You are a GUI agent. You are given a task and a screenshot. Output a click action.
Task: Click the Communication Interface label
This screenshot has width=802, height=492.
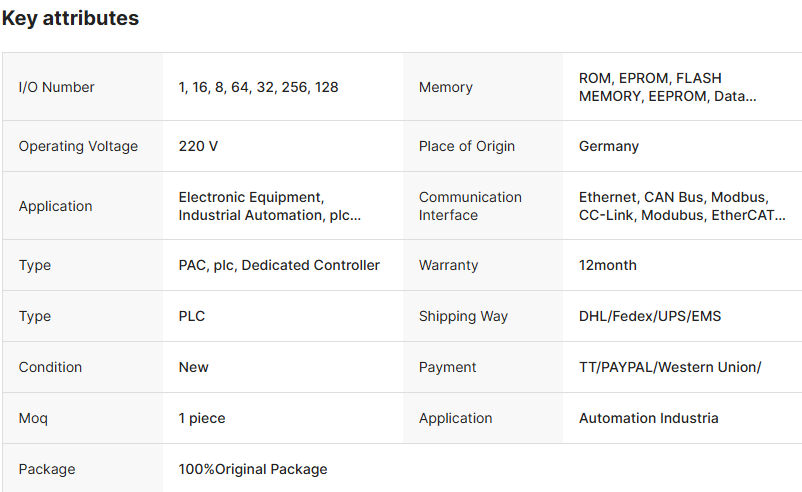(x=470, y=206)
